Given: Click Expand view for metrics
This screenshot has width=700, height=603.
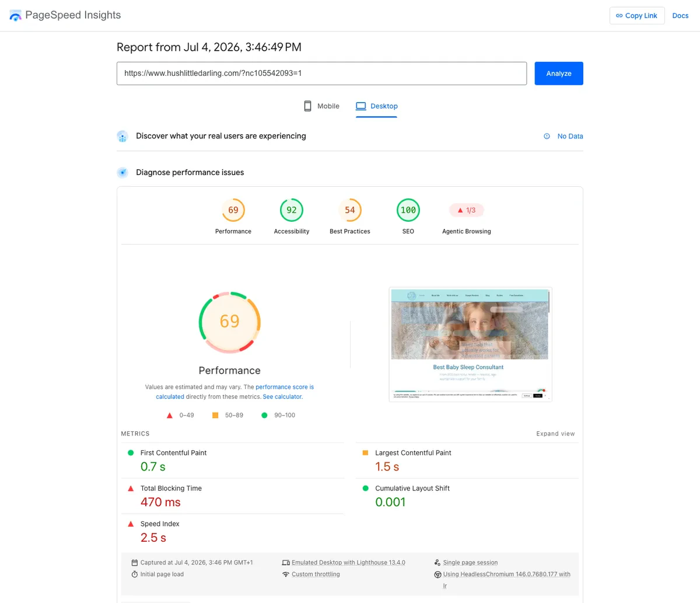Looking at the screenshot, I should [x=555, y=434].
